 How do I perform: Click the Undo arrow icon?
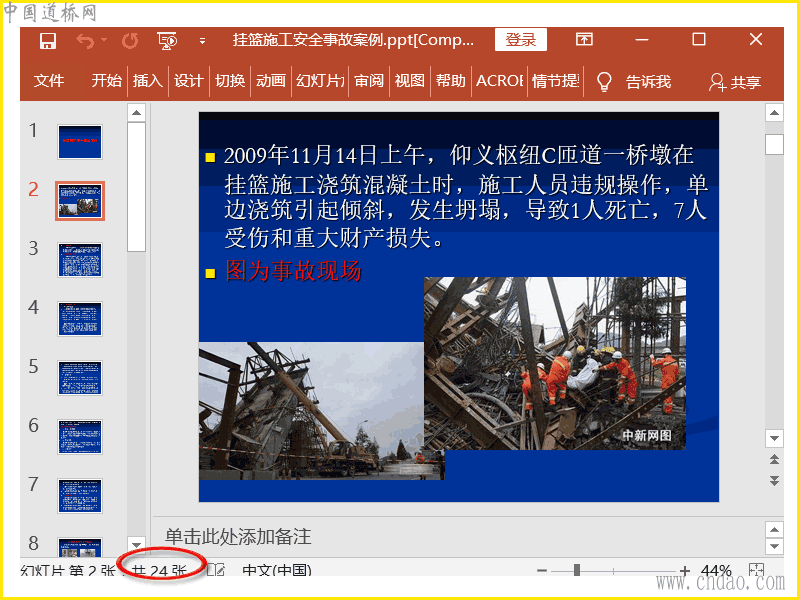85,41
